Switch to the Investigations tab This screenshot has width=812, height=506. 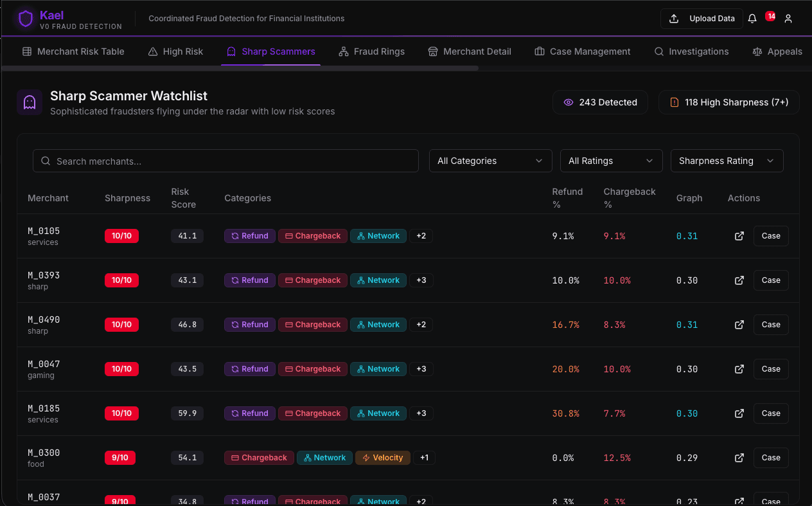pyautogui.click(x=692, y=51)
